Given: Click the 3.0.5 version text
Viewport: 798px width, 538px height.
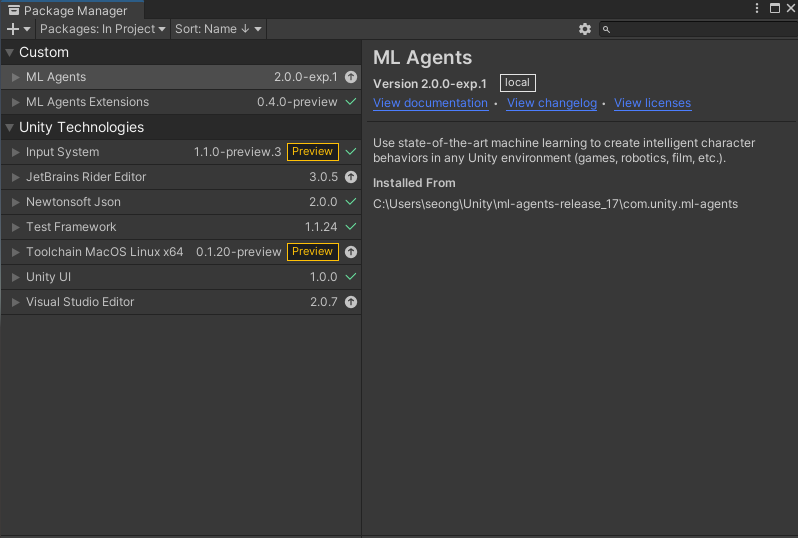Looking at the screenshot, I should coord(324,177).
